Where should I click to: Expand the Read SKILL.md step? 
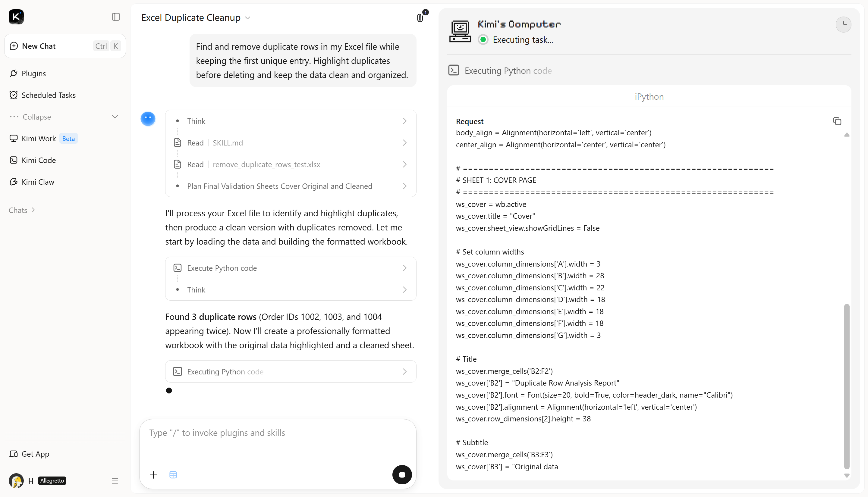point(291,143)
